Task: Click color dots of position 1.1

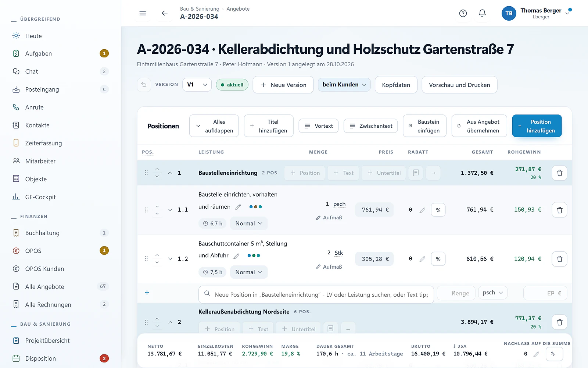Action: pyautogui.click(x=255, y=207)
